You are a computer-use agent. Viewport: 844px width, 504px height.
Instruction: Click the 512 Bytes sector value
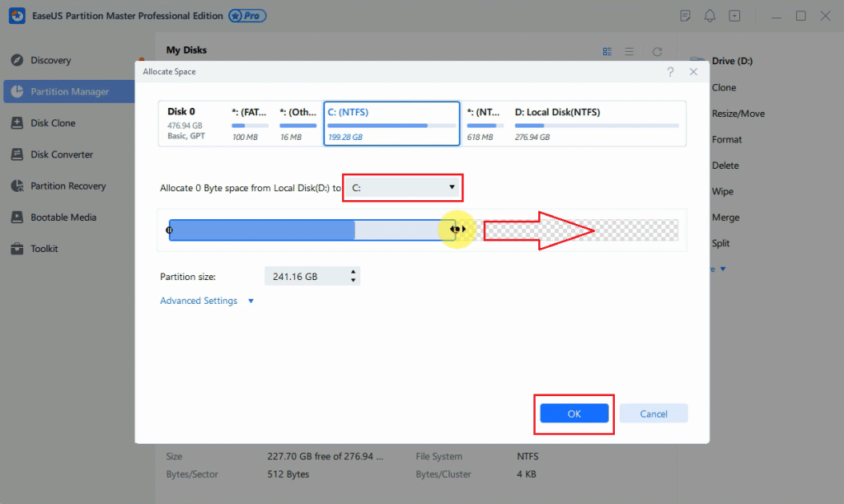(288, 474)
